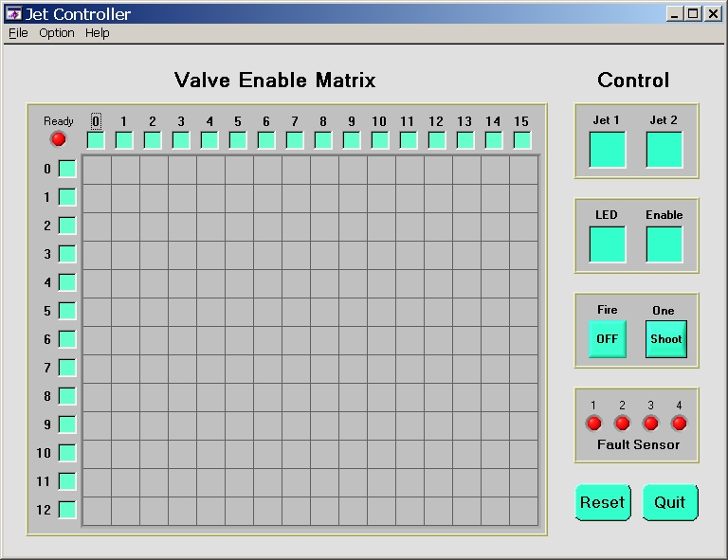Click the One Shoot button
Screen dimensions: 728x560
[665, 339]
